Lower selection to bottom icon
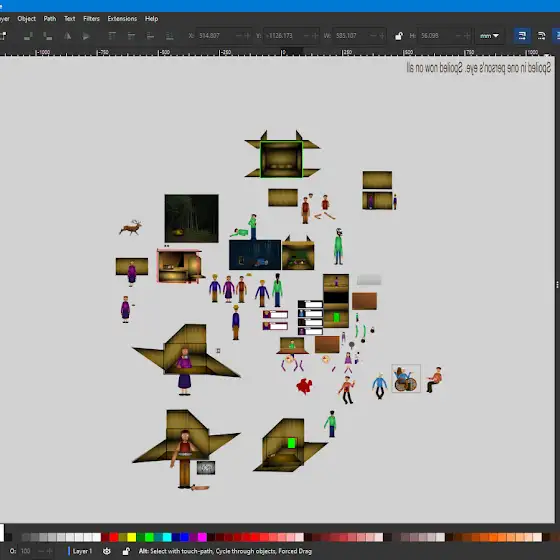The height and width of the screenshot is (560, 560). 170,36
